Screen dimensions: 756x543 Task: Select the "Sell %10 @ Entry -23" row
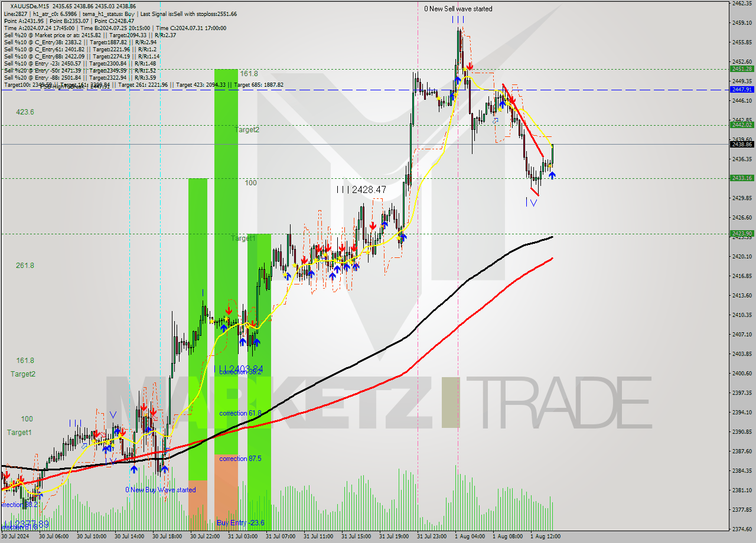80,63
